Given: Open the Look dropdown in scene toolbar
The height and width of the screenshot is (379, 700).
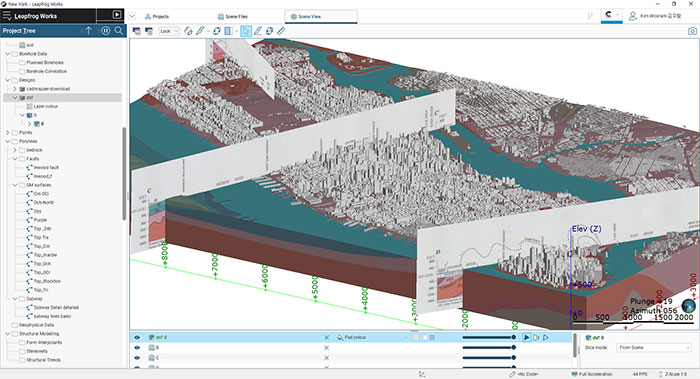Looking at the screenshot, I should tap(169, 31).
